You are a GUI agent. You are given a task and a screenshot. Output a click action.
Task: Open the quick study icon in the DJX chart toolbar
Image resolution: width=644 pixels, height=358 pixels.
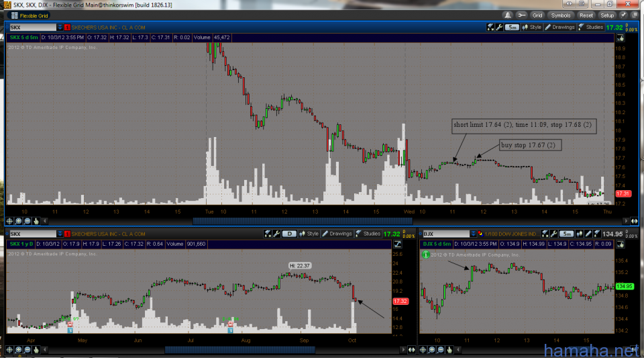(545, 234)
